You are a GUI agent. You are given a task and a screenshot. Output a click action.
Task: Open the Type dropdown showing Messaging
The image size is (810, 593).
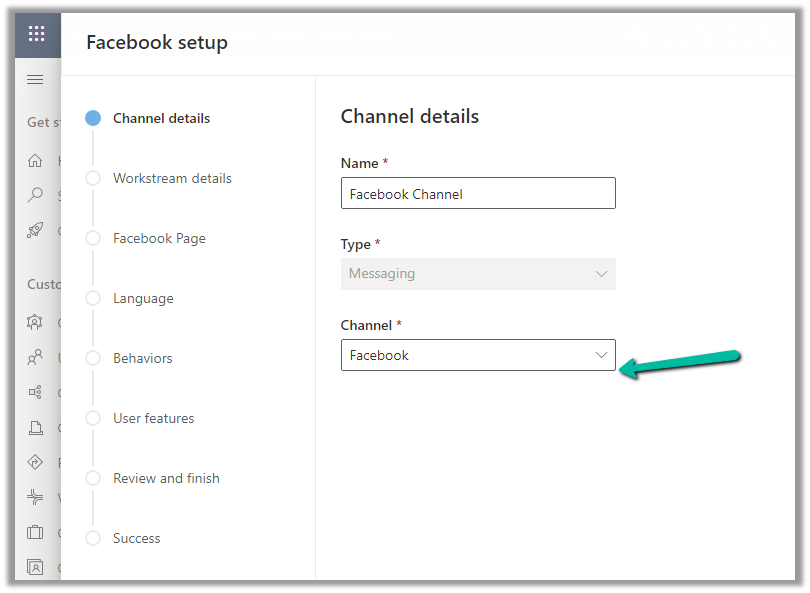[477, 274]
